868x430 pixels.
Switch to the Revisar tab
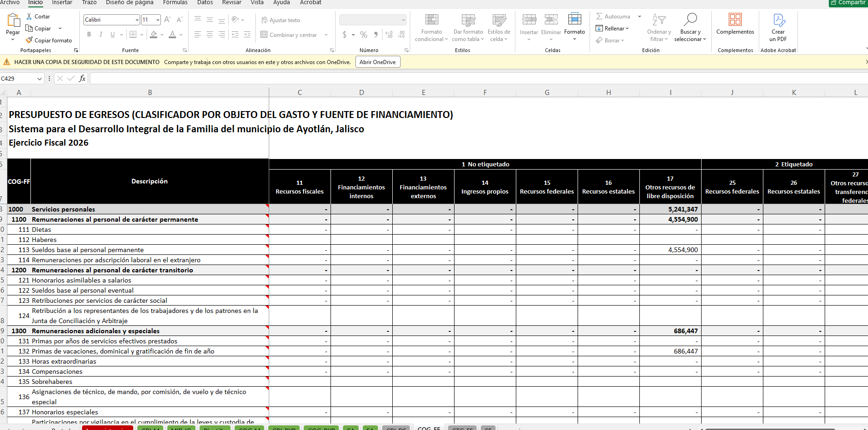[x=232, y=3]
